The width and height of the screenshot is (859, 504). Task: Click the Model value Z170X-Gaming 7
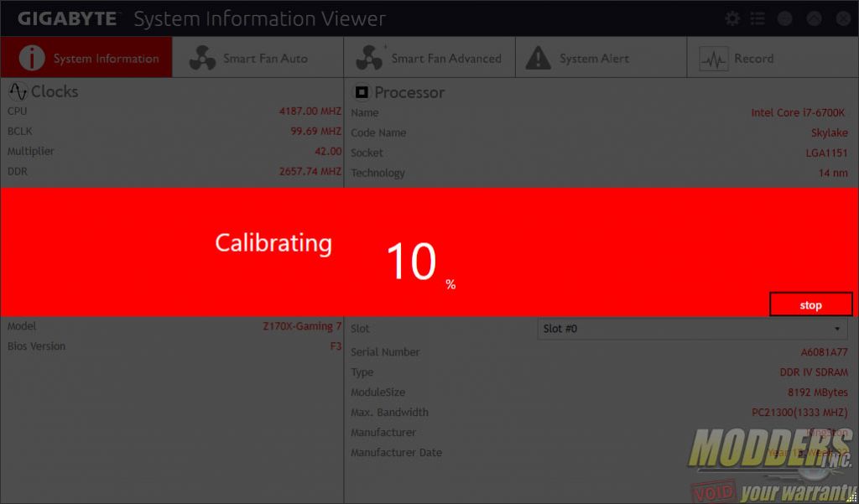(x=302, y=326)
